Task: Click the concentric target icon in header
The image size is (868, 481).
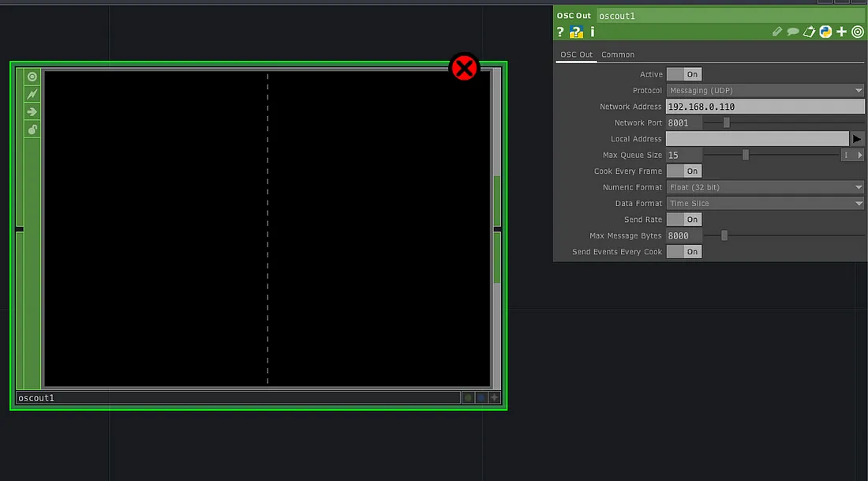Action: [858, 32]
